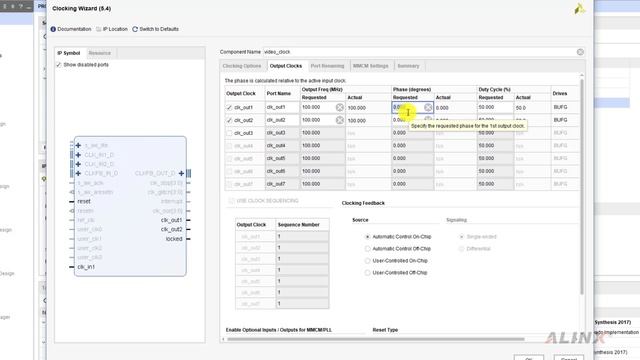The height and width of the screenshot is (360, 640).
Task: Click clk_out1 actual frequency 100.000
Action: pos(357,108)
